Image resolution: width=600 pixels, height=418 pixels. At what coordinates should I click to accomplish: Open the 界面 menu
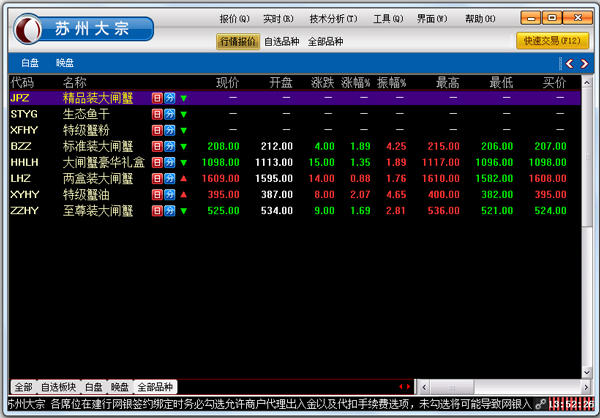pyautogui.click(x=432, y=18)
